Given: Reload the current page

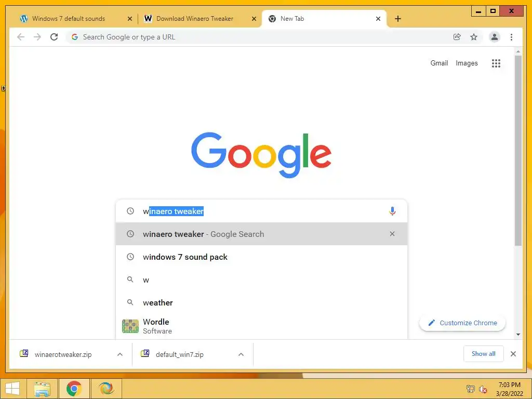Looking at the screenshot, I should [x=54, y=37].
